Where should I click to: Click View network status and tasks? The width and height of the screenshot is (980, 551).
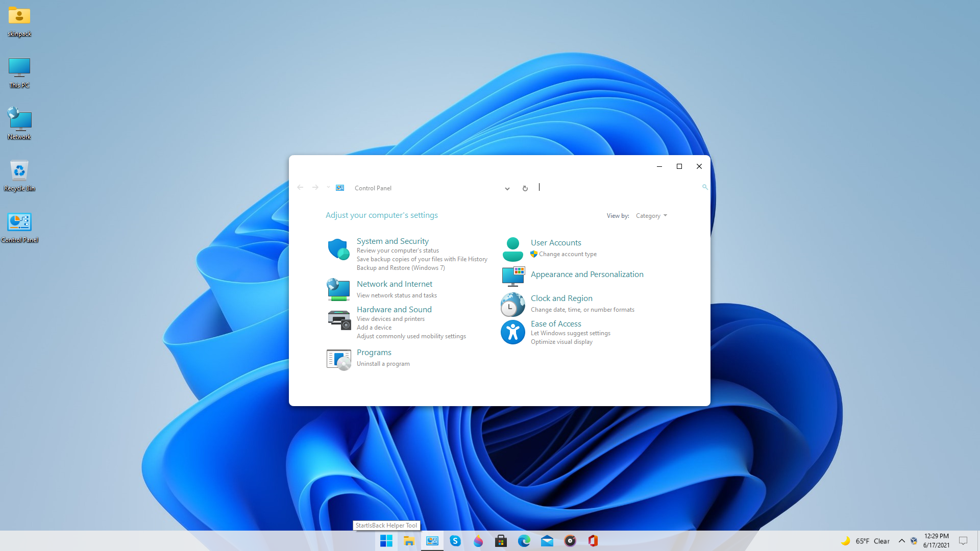pos(397,295)
